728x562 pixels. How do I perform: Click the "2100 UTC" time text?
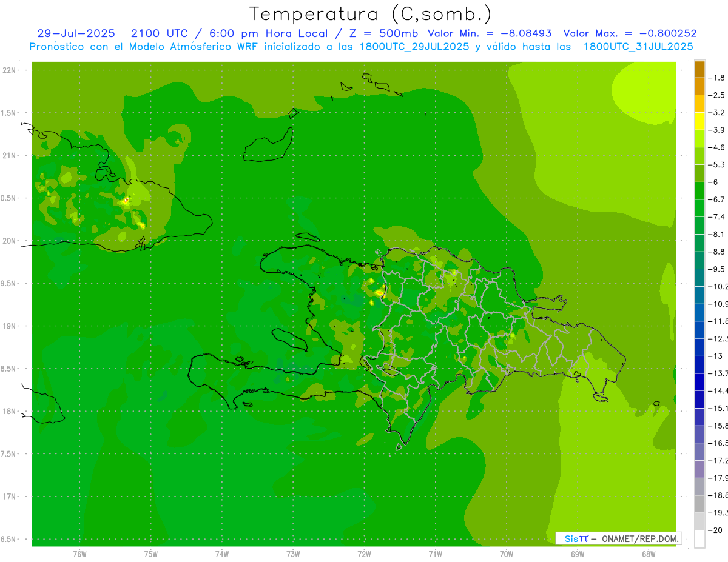pos(159,33)
